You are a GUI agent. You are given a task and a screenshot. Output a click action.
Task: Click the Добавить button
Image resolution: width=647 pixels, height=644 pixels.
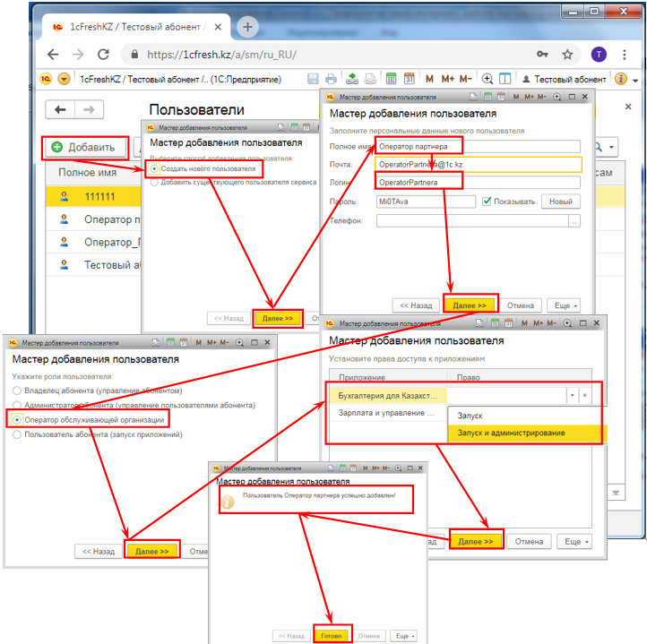point(84,147)
